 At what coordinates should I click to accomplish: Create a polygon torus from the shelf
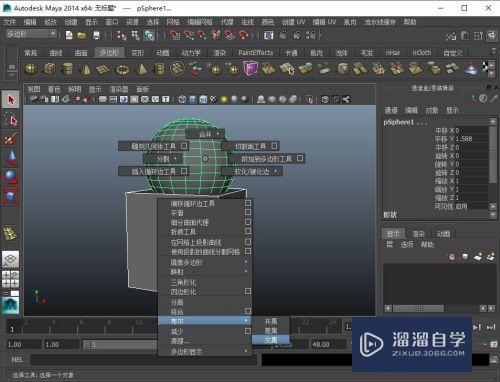click(x=122, y=69)
